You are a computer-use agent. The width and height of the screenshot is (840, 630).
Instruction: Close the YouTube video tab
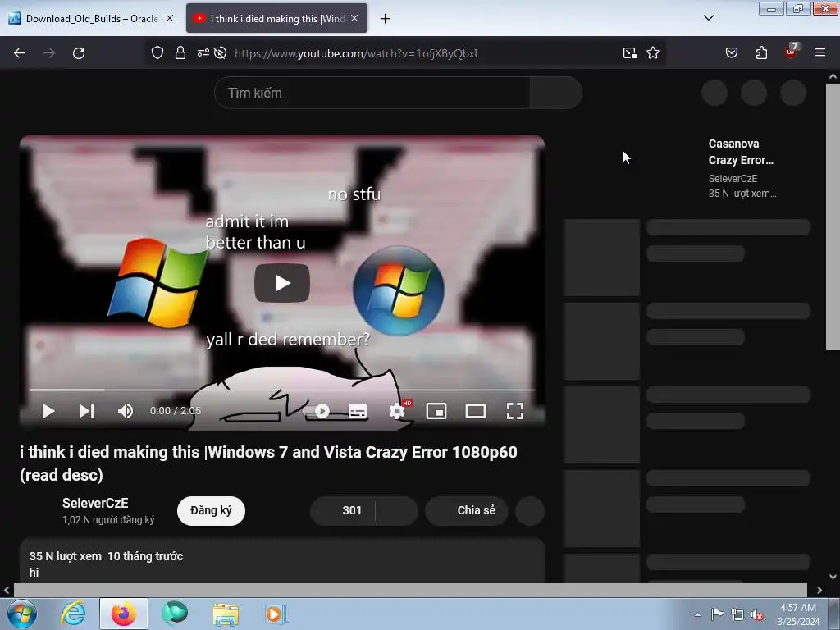(x=354, y=18)
